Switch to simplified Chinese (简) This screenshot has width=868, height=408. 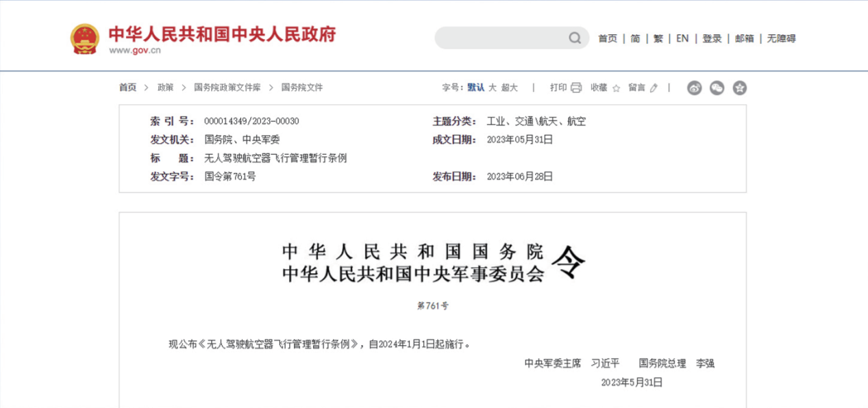[x=635, y=38]
